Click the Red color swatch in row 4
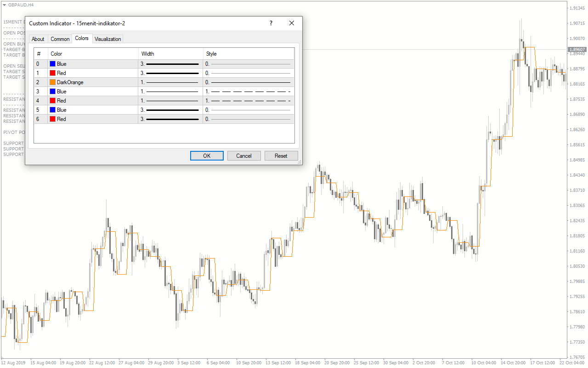Viewport: 588px width, 368px height. tap(53, 101)
